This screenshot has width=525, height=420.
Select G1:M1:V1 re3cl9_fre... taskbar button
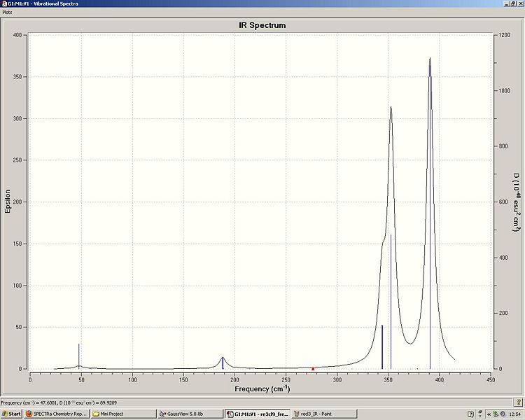click(257, 414)
